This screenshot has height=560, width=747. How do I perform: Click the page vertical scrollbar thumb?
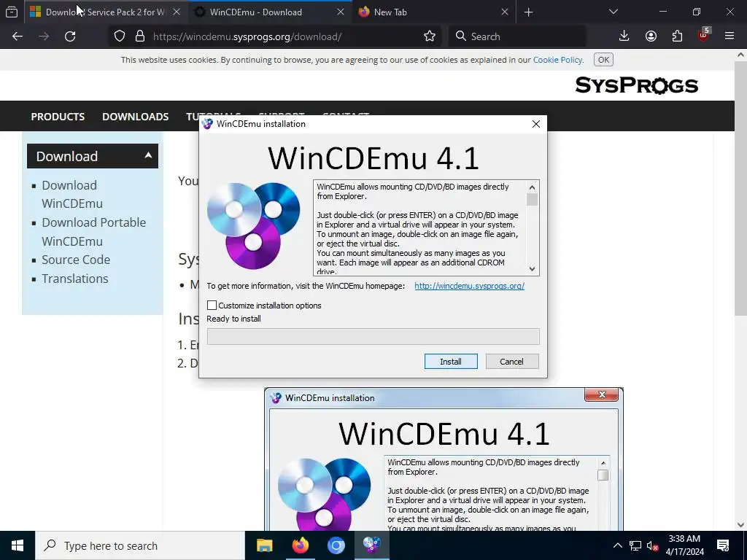click(x=740, y=188)
